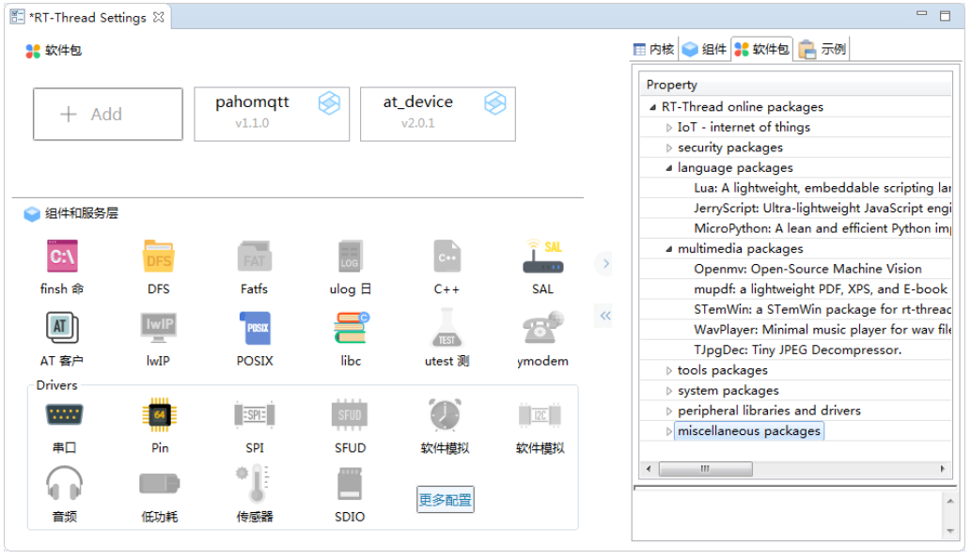The height and width of the screenshot is (560, 971).
Task: Collapse the property side panel chevrons
Action: 605,317
